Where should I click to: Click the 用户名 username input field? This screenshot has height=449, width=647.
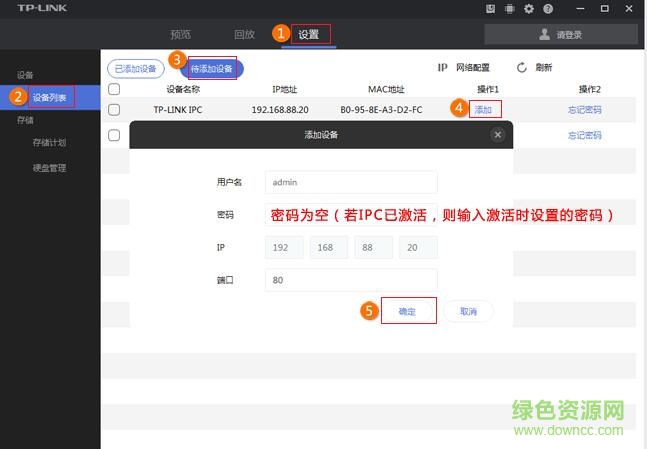click(351, 182)
